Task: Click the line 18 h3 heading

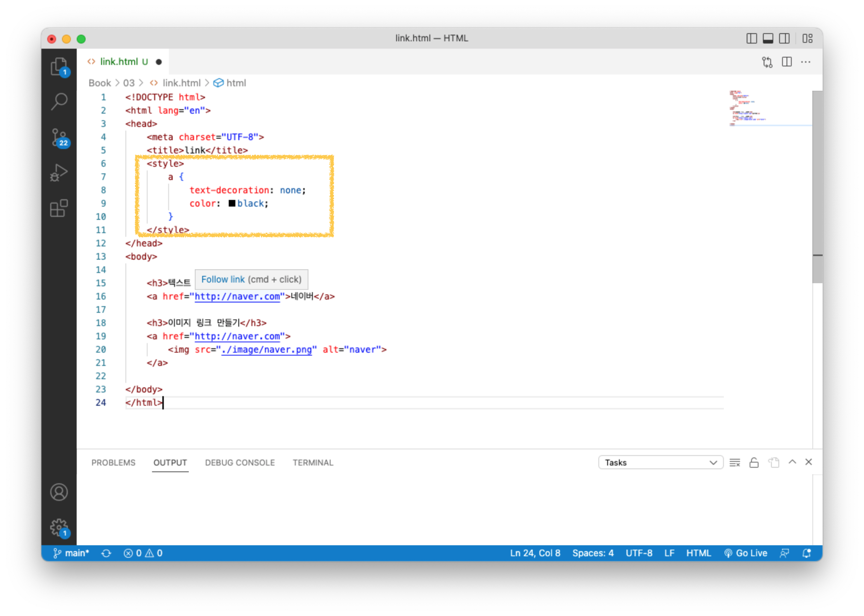Action: (207, 323)
